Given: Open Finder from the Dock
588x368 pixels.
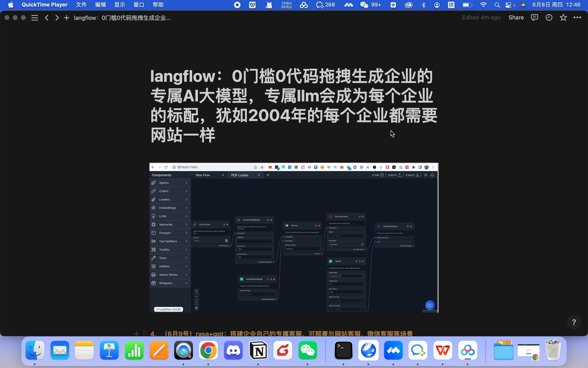Looking at the screenshot, I should coord(35,350).
